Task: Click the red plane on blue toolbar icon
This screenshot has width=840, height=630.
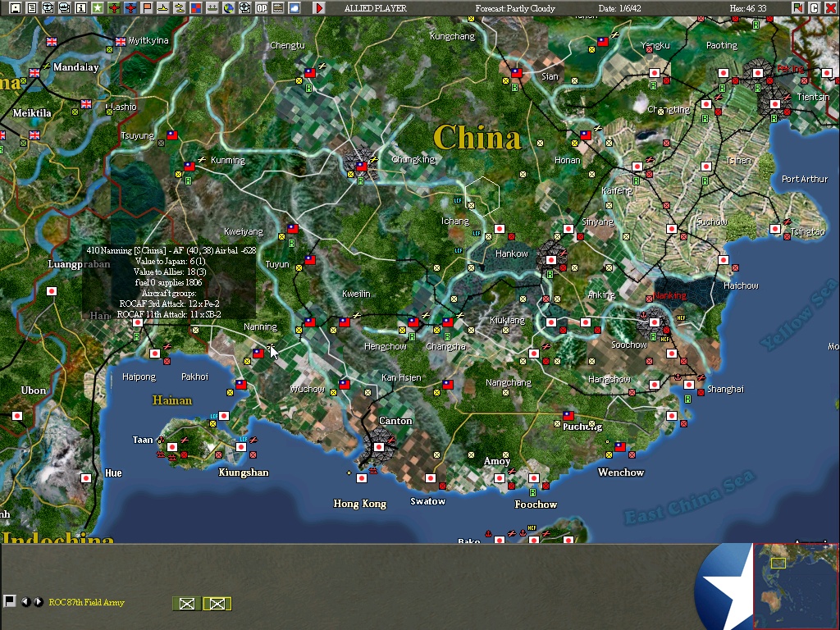Action: (x=130, y=7)
